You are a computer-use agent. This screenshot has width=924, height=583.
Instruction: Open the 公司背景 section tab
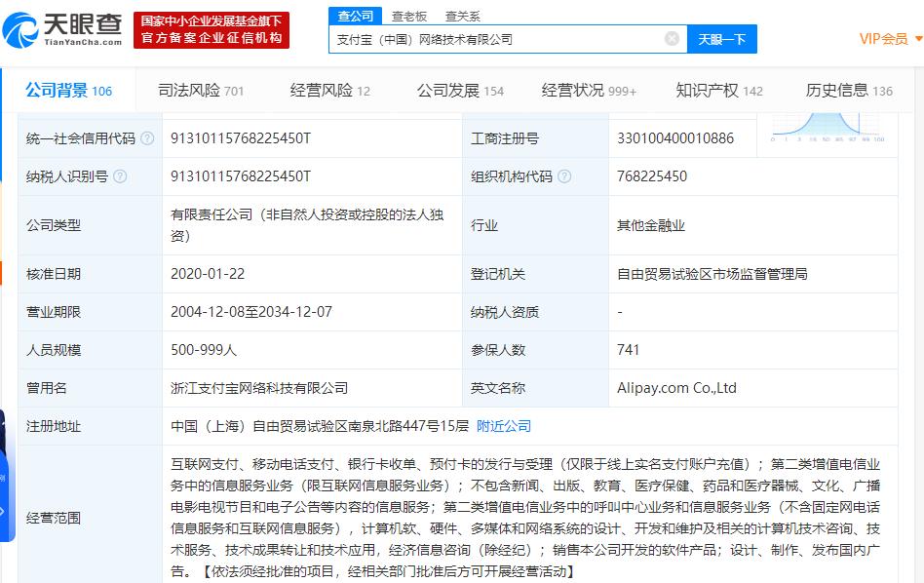point(68,91)
